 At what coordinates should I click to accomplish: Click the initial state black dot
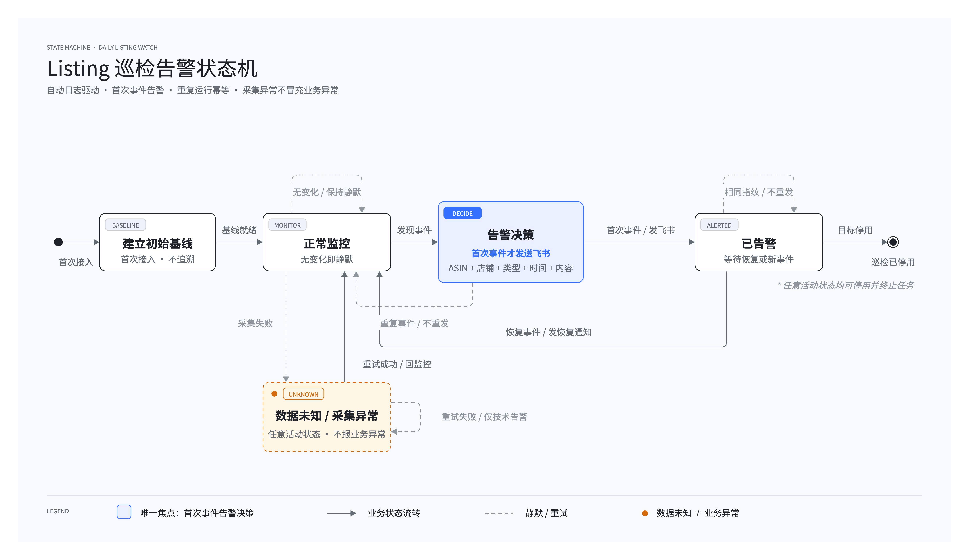(x=58, y=242)
